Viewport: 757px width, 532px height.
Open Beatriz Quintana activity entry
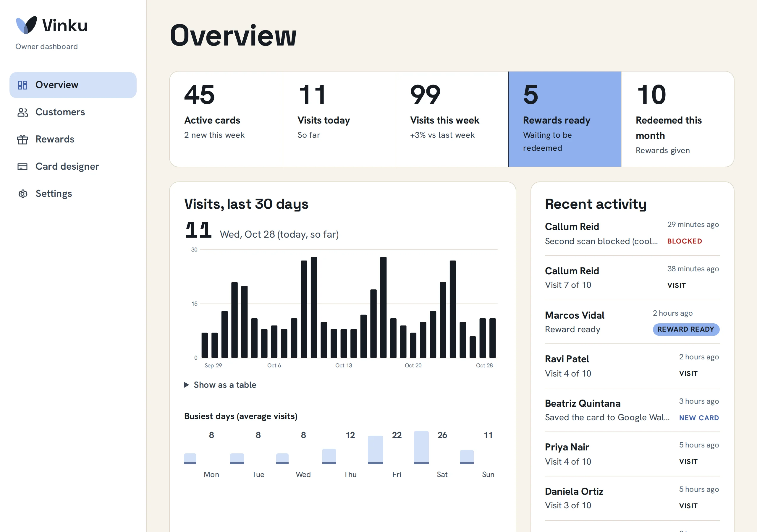pos(632,410)
